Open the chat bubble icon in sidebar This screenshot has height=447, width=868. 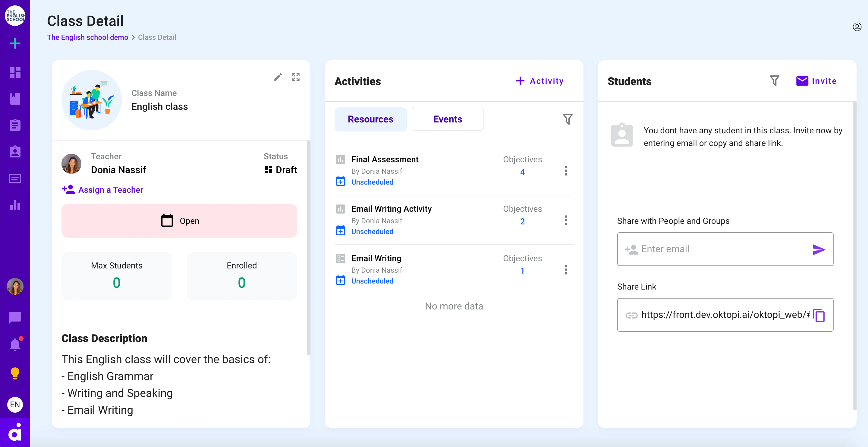[x=15, y=317]
